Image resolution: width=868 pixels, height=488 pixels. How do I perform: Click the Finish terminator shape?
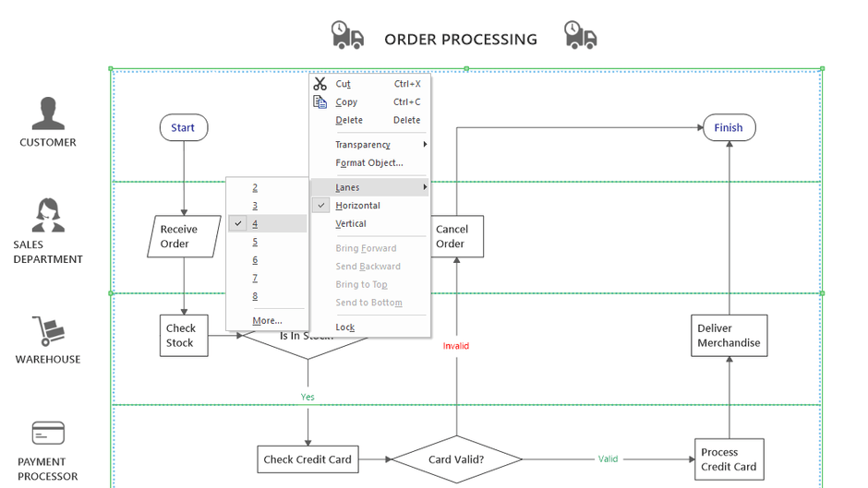729,128
